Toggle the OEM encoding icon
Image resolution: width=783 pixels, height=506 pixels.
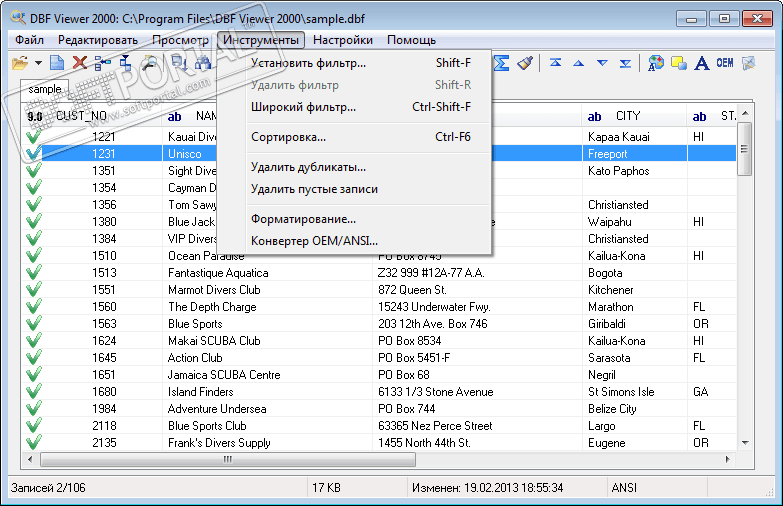point(725,63)
